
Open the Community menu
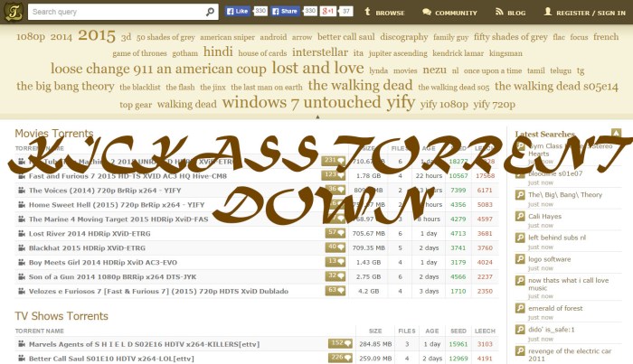click(449, 13)
